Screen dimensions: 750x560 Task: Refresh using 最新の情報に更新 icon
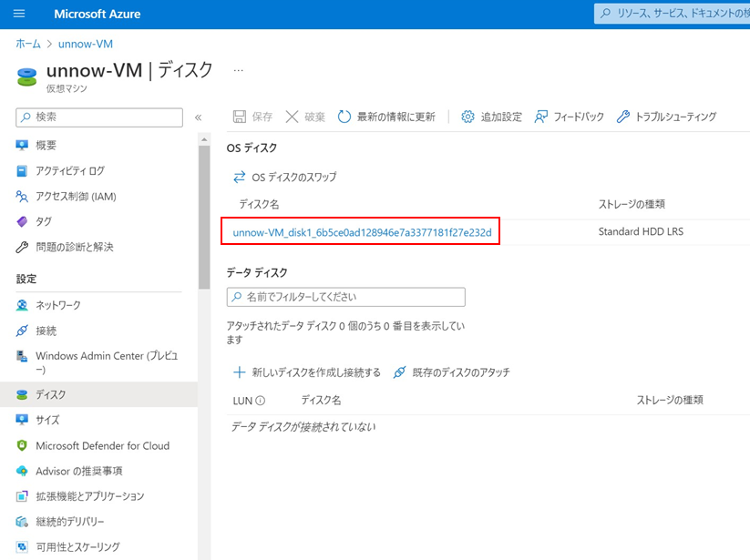tap(344, 117)
